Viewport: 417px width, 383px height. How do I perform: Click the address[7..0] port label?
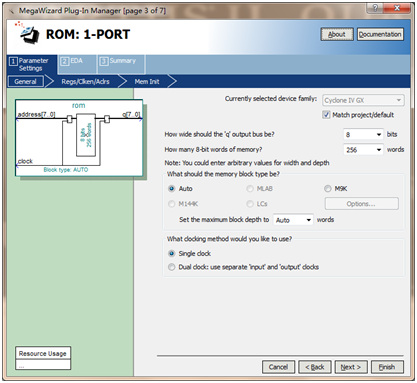pos(36,114)
